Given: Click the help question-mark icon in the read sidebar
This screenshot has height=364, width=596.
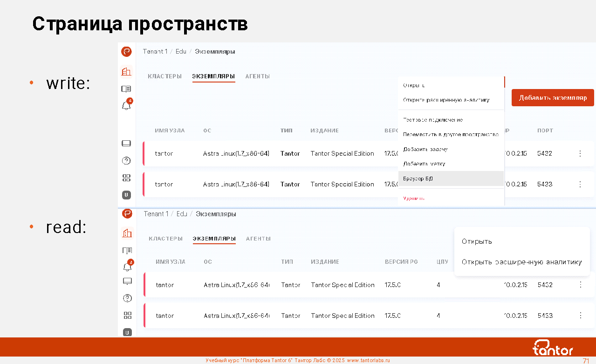Looking at the screenshot, I should 127,298.
